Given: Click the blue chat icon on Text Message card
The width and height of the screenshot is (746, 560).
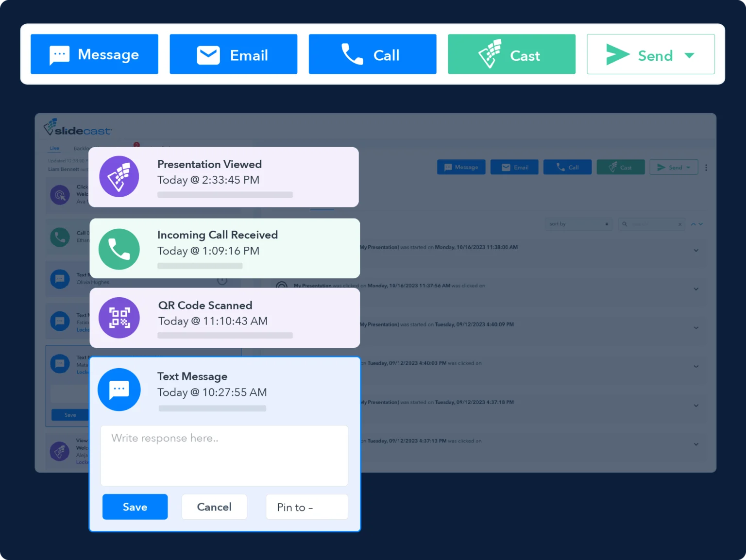Looking at the screenshot, I should point(119,389).
